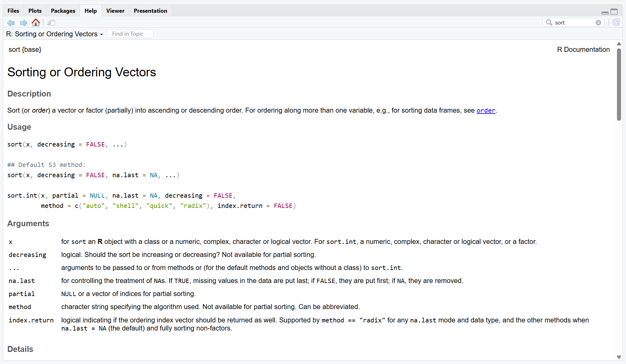Click 'sort.int' in the usage code
The width and height of the screenshot is (626, 364).
pyautogui.click(x=22, y=195)
